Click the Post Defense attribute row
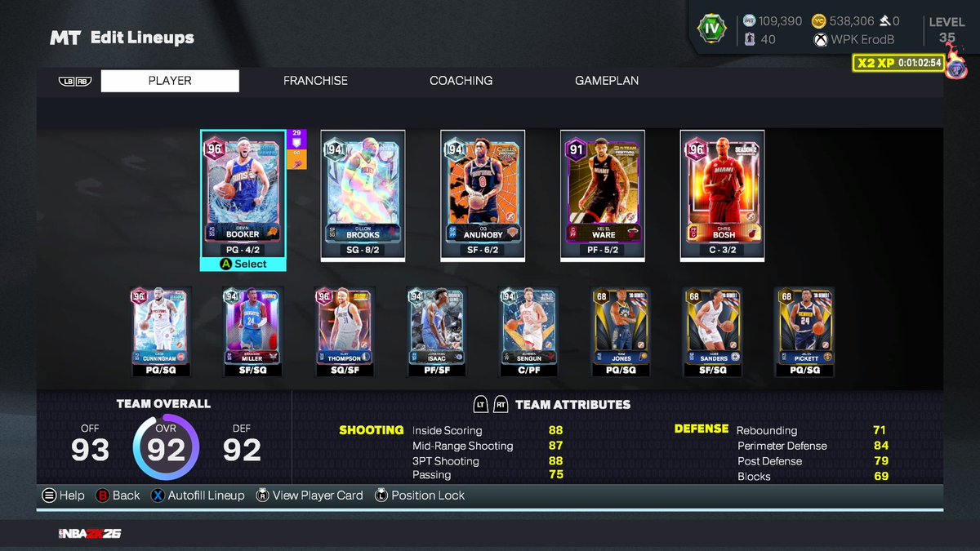The image size is (980, 551). [811, 461]
